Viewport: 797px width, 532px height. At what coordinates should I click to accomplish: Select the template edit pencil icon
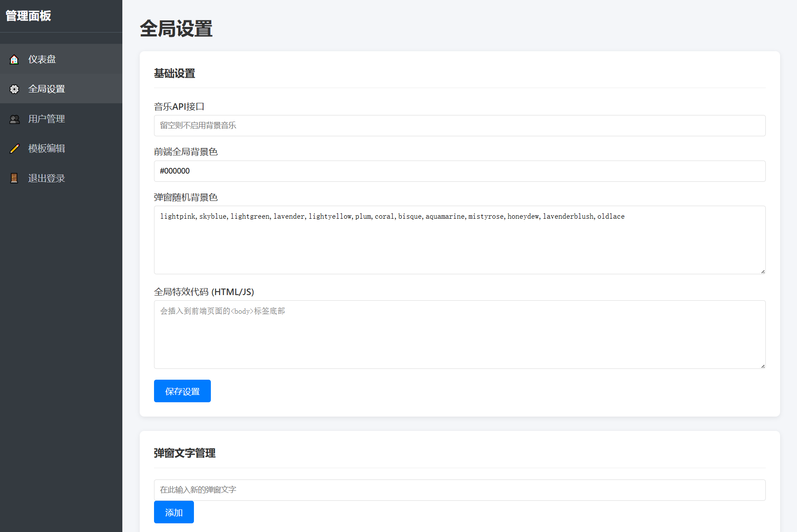point(14,148)
